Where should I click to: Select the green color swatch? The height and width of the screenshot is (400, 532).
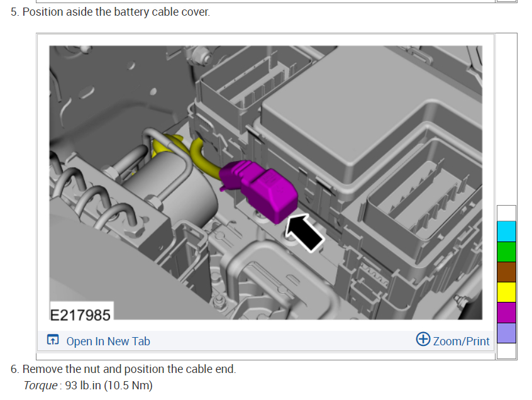506,252
